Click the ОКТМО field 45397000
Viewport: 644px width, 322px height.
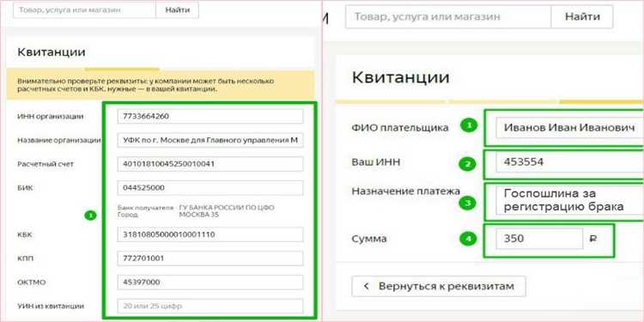point(210,283)
